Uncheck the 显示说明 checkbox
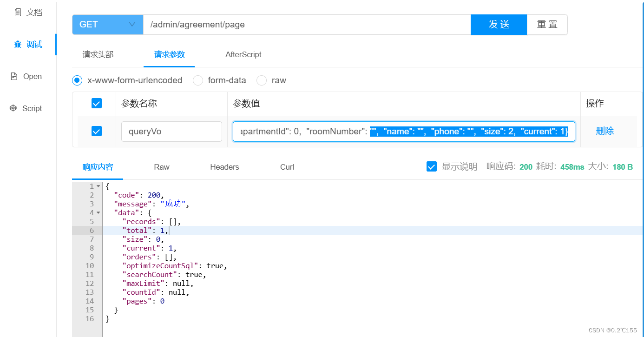Viewport: 644px width, 337px height. (432, 166)
